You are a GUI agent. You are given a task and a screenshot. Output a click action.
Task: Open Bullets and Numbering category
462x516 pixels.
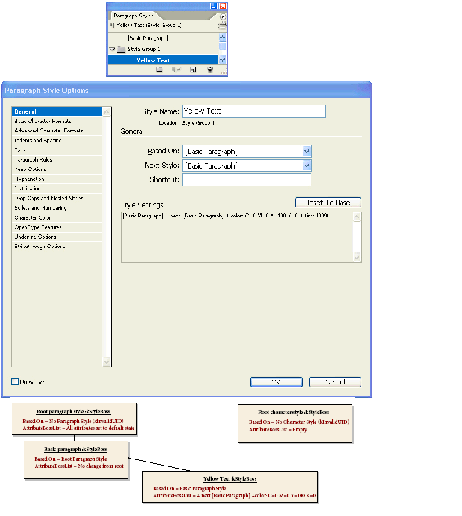point(40,208)
